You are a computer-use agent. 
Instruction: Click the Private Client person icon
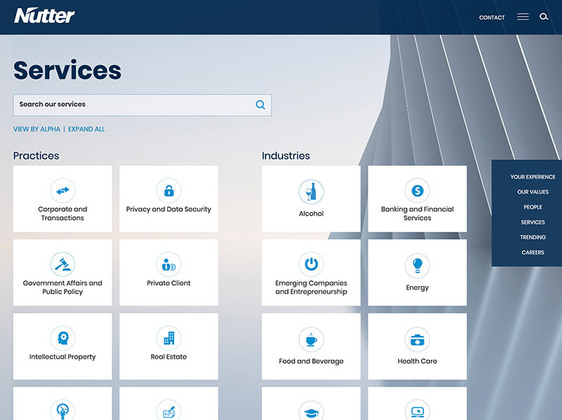tap(169, 264)
